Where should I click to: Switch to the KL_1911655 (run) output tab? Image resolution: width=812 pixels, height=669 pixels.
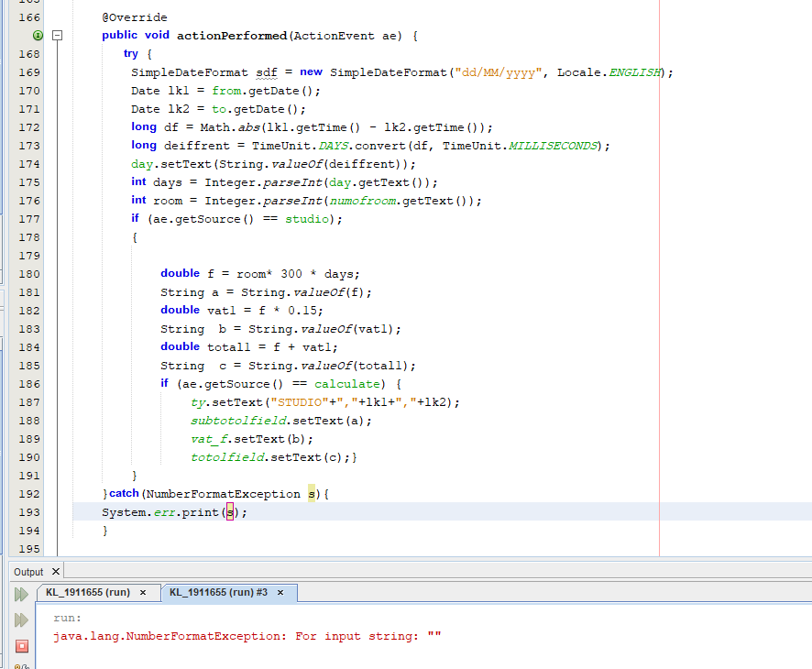pos(88,592)
